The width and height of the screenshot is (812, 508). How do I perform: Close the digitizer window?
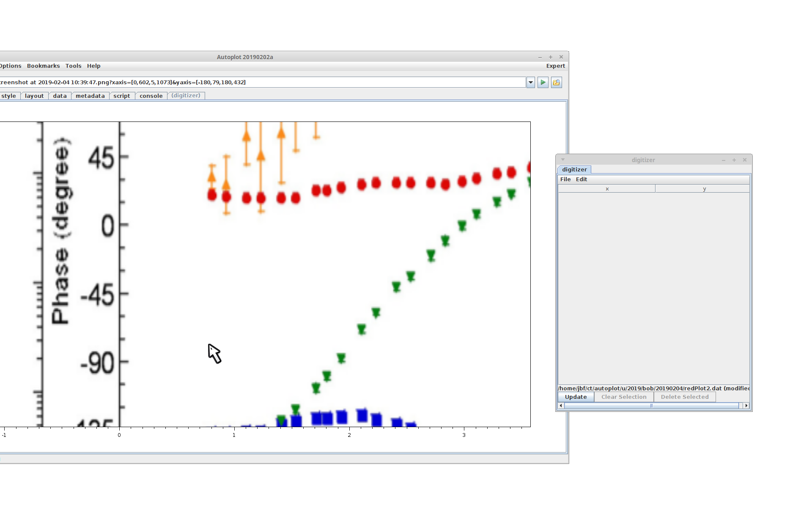(x=745, y=160)
